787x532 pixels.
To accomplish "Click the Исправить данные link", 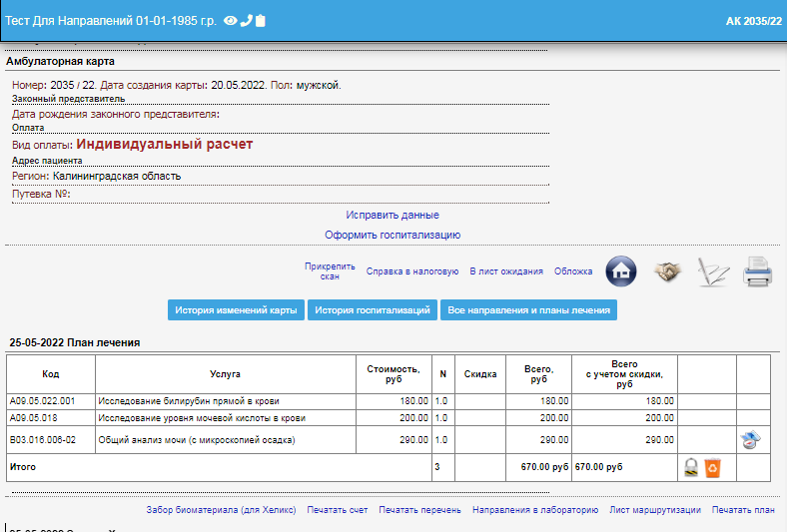I will click(393, 215).
